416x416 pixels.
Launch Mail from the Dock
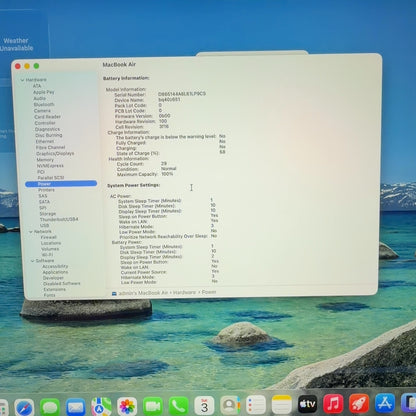[75, 407]
